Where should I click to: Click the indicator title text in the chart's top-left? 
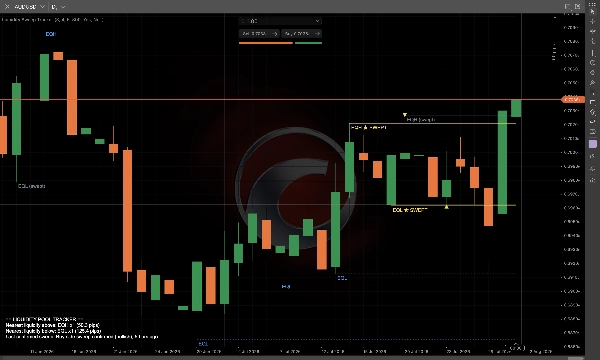tap(52, 20)
